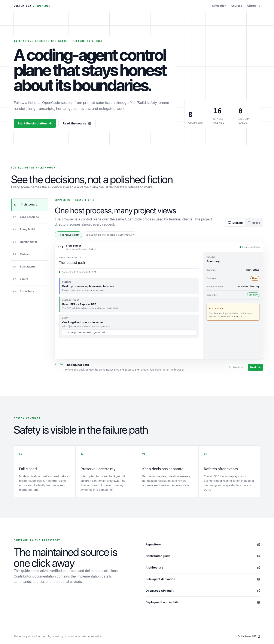Select scene '2. Submit quickly, reconcile authoritatively'
This screenshot has height=644, width=274.
[x=110, y=235]
